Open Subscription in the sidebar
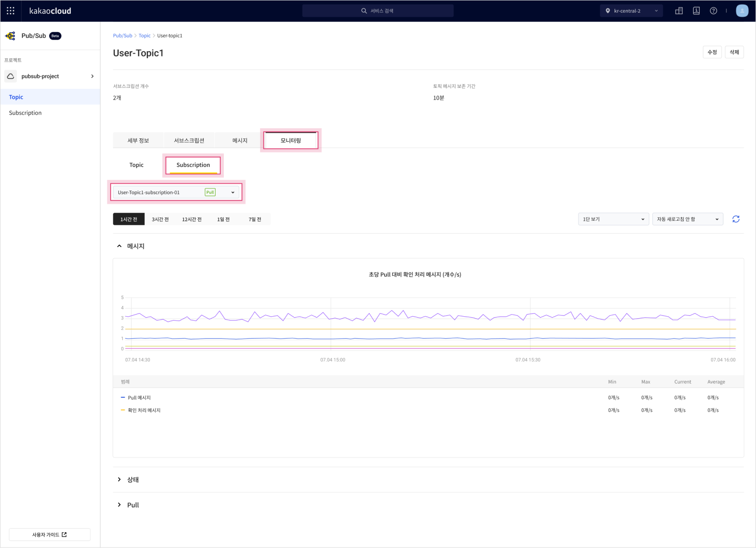 tap(50, 113)
